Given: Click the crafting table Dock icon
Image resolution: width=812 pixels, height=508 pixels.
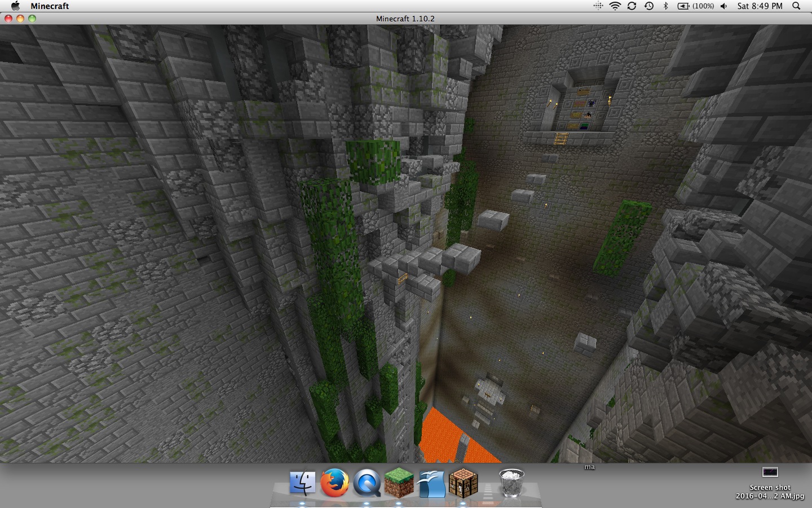Looking at the screenshot, I should click(x=464, y=483).
